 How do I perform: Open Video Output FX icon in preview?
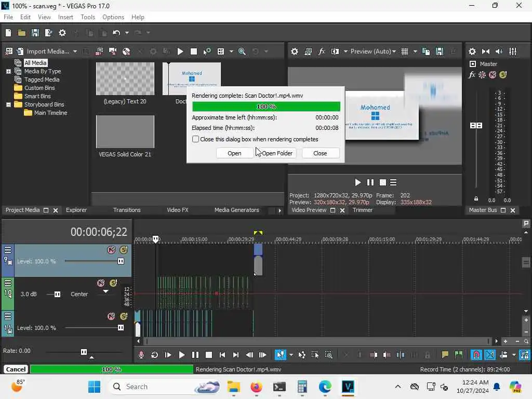(321, 51)
